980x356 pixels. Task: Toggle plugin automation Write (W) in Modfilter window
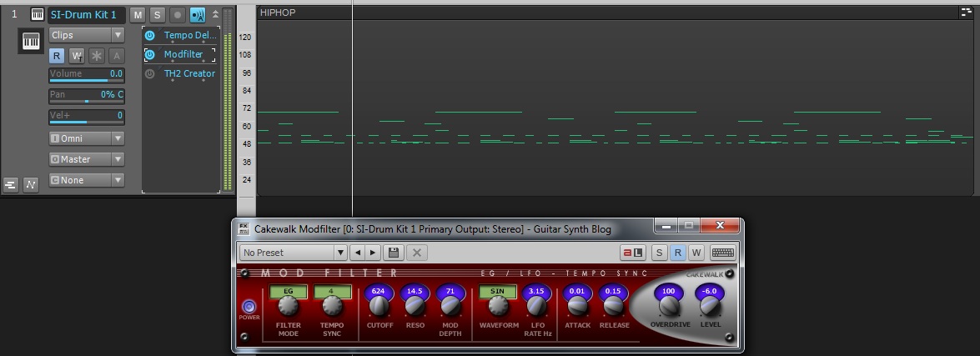[x=696, y=253]
